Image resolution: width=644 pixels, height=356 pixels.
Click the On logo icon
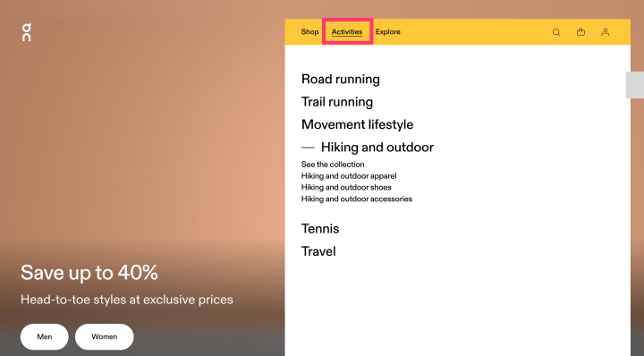pyautogui.click(x=26, y=32)
